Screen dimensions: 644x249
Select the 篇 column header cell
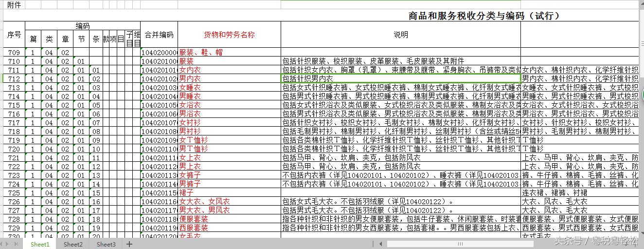click(33, 39)
